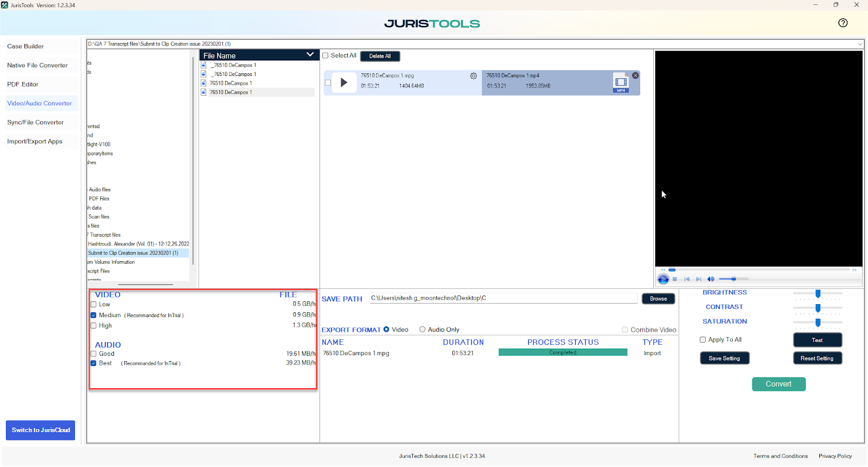
Task: Check the Apply To All box
Action: [x=703, y=339]
